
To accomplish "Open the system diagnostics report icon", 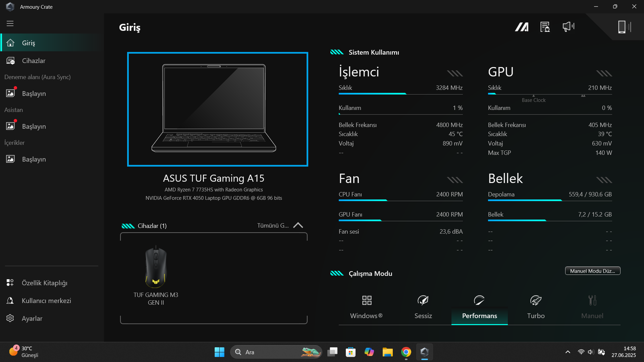I will point(545,27).
